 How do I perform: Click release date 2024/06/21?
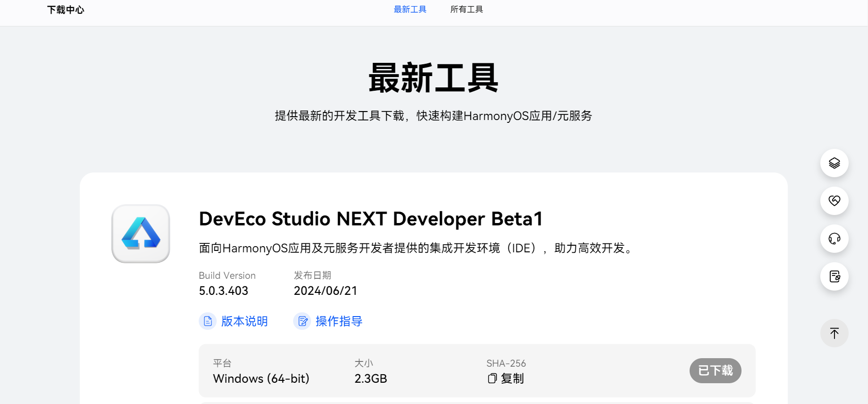326,291
